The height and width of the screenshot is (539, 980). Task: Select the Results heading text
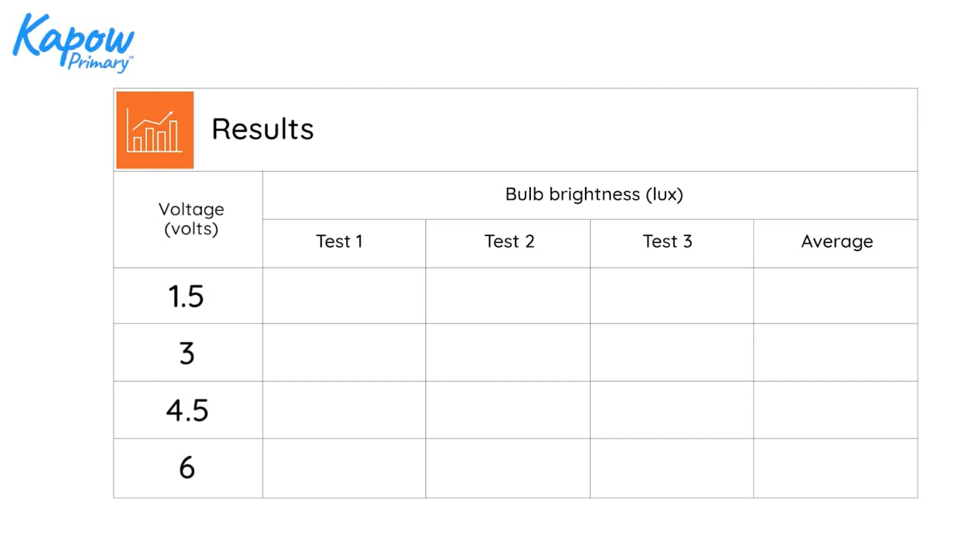click(x=262, y=129)
